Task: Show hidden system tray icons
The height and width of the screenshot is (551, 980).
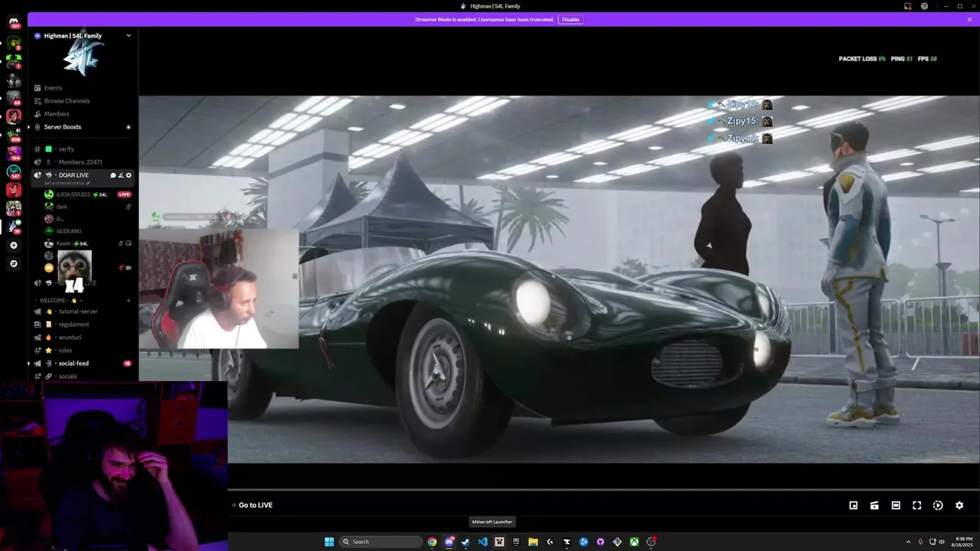Action: point(908,542)
